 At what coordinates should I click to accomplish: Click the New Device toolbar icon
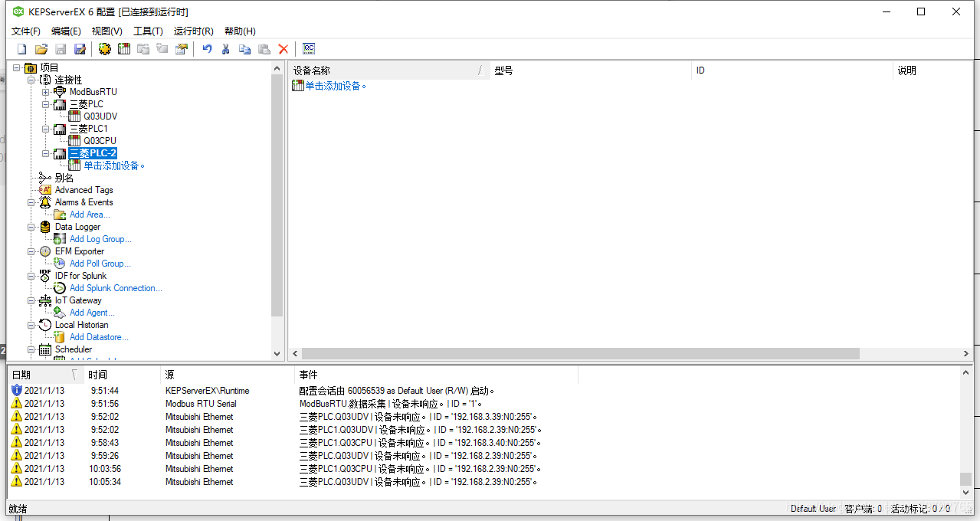123,49
